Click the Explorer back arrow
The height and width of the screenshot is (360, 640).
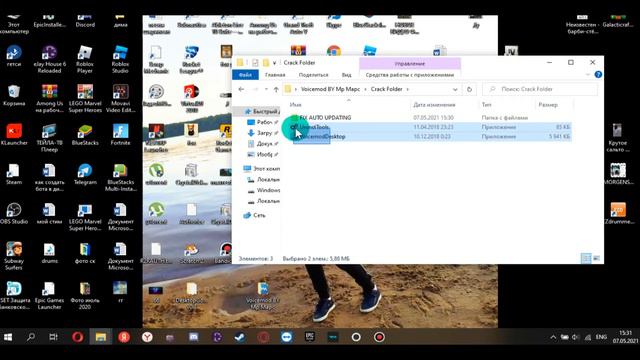241,89
